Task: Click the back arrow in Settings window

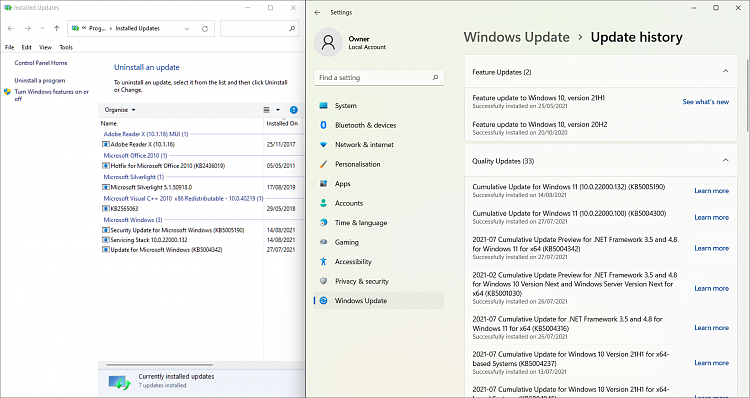Action: [318, 12]
